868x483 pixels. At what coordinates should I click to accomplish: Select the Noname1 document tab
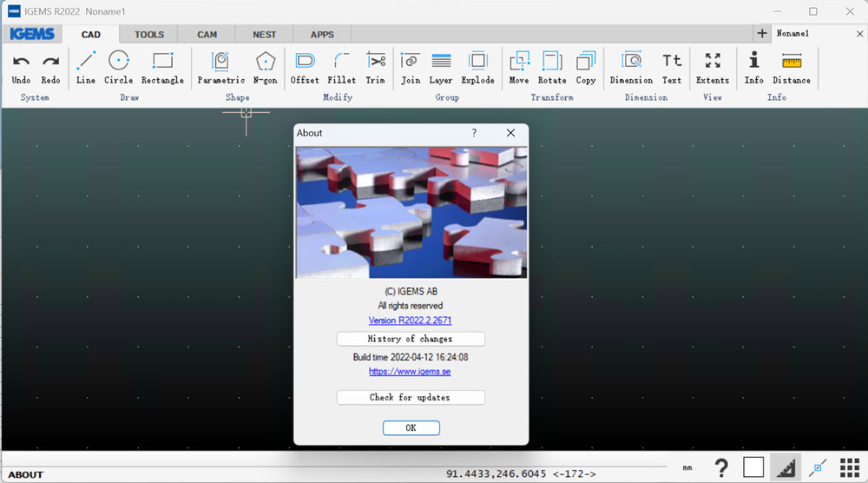[x=792, y=33]
